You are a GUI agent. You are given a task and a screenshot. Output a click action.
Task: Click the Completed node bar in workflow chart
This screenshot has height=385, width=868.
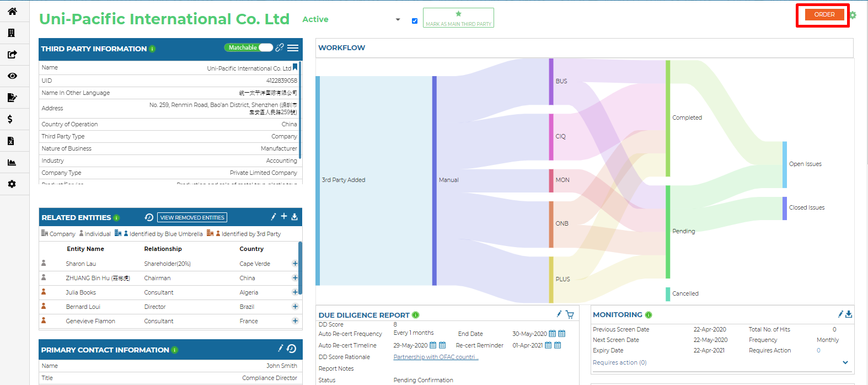(x=668, y=118)
